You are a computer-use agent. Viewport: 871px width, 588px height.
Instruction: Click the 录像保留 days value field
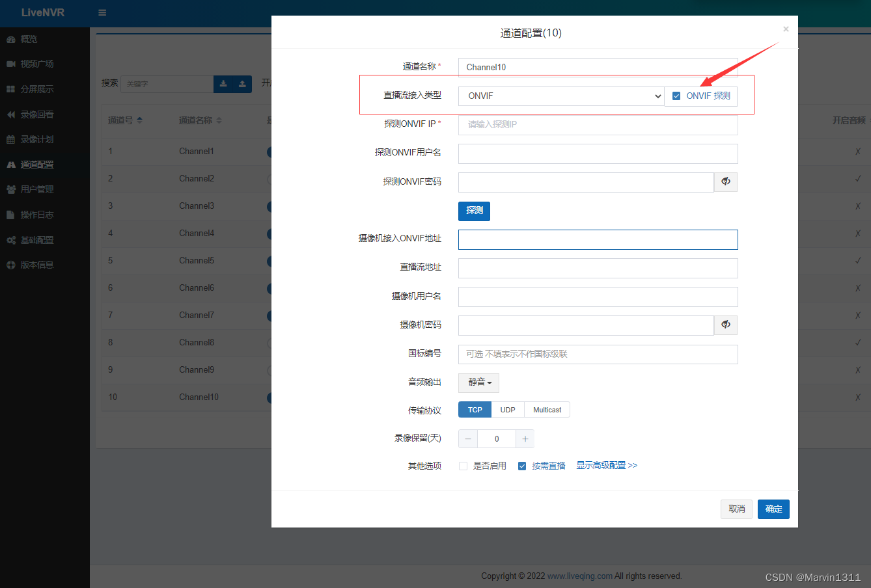(497, 439)
